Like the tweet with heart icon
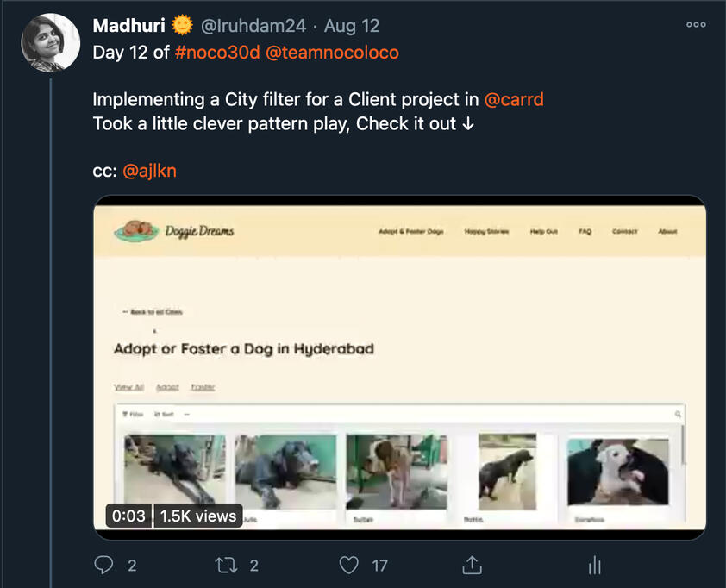This screenshot has width=726, height=588. tap(348, 566)
